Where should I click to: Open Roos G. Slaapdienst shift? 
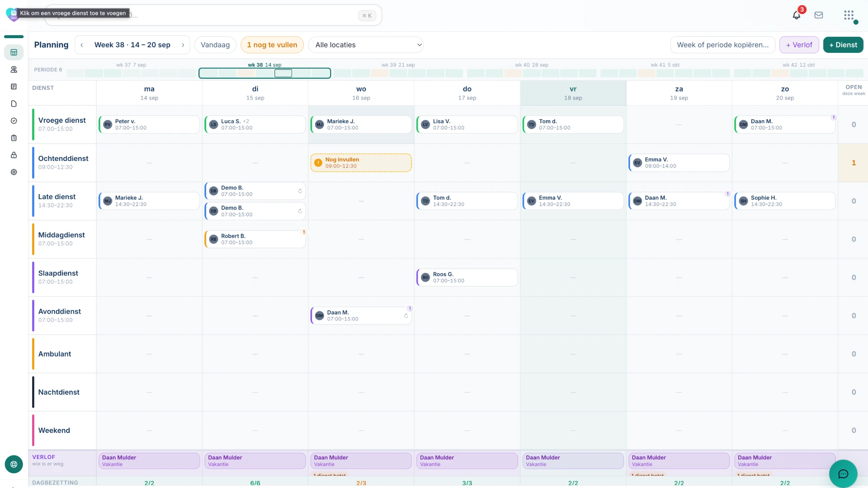pos(467,278)
